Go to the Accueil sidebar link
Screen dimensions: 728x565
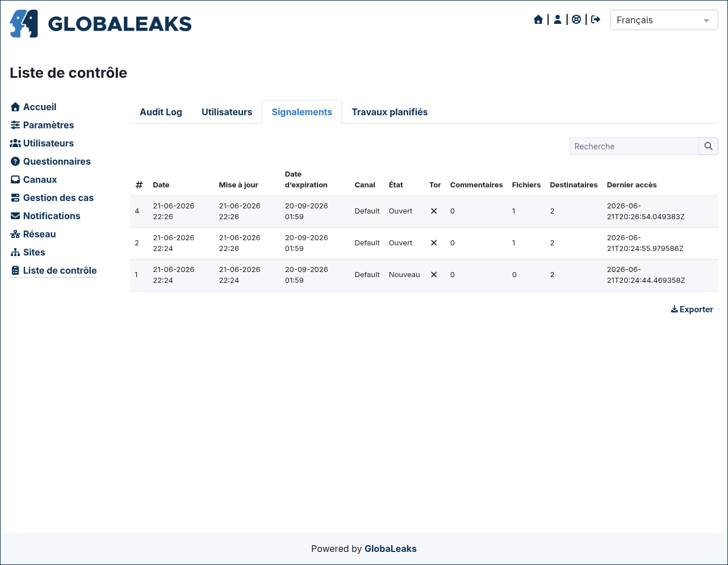(40, 107)
